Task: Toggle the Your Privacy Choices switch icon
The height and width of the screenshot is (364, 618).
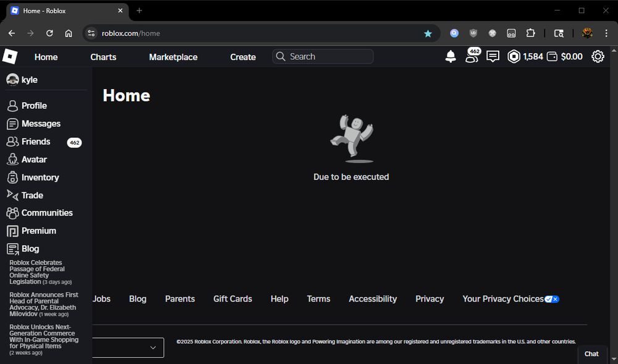Action: pyautogui.click(x=552, y=299)
